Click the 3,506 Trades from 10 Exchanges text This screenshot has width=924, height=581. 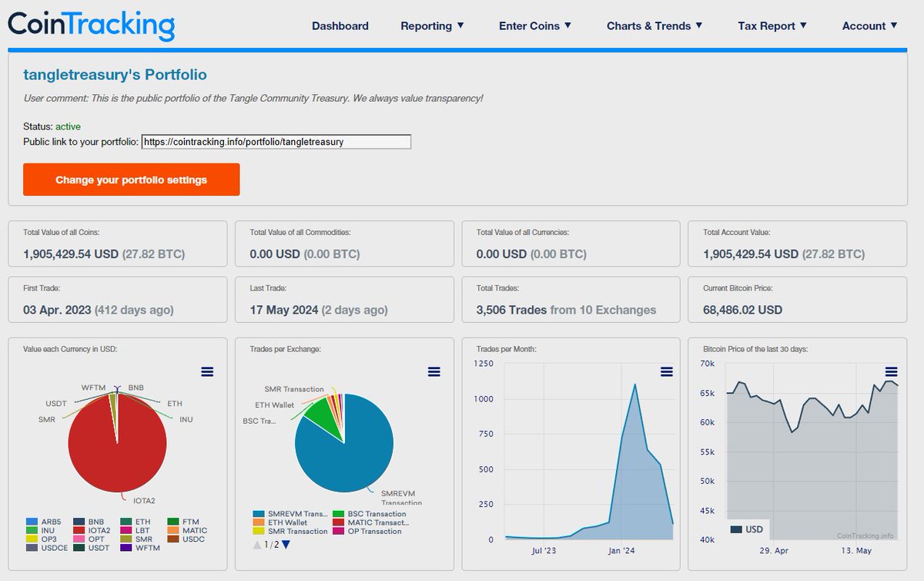point(567,310)
